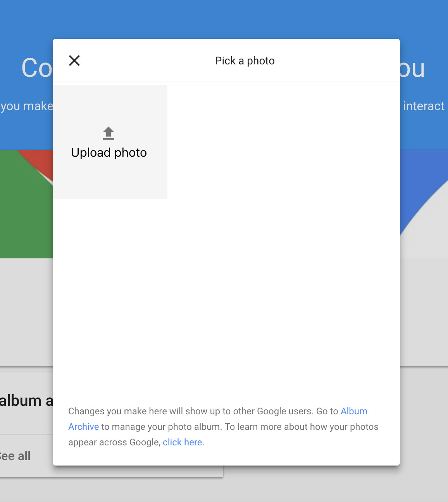Click the you make text in banner
The width and height of the screenshot is (448, 502).
[x=26, y=106]
